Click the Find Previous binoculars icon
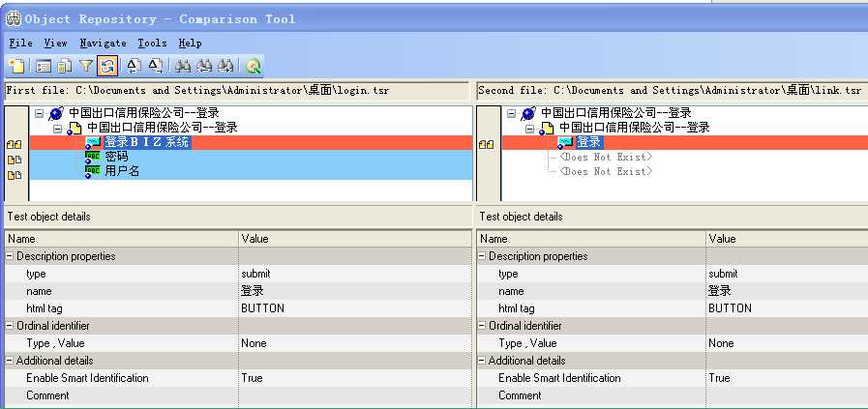 tap(204, 67)
